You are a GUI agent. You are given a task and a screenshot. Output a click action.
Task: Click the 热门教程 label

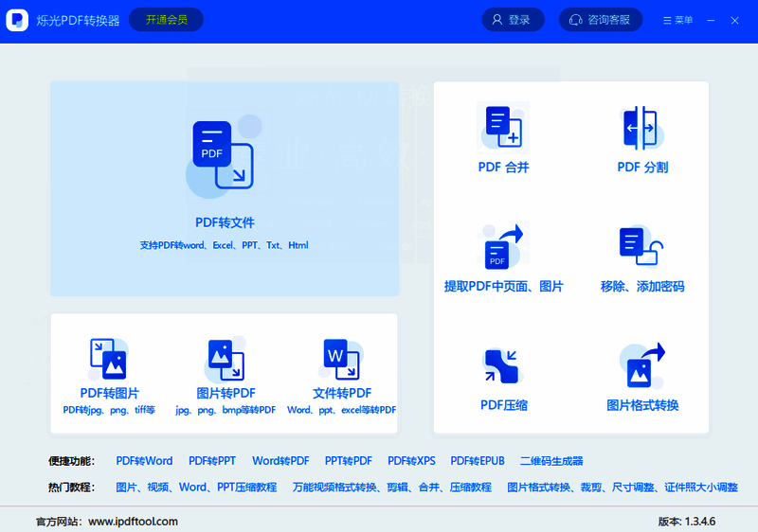(x=71, y=488)
